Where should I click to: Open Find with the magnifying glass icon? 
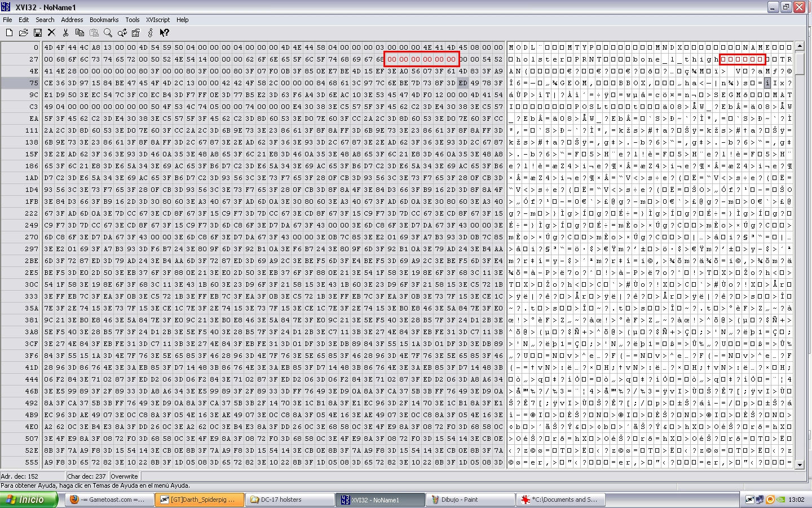coord(108,33)
